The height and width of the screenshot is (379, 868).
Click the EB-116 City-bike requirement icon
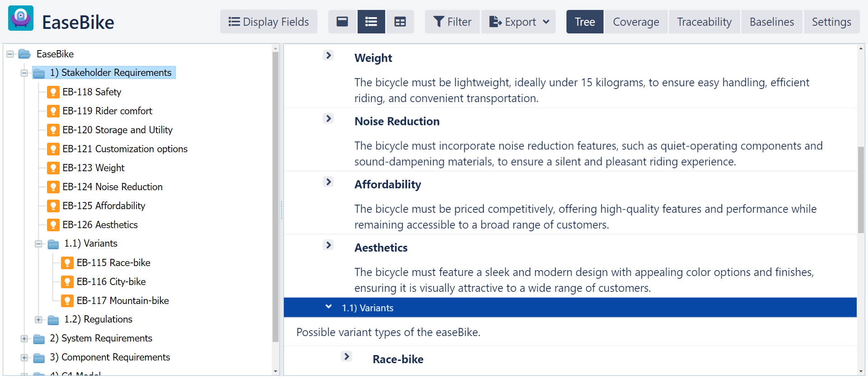click(67, 282)
